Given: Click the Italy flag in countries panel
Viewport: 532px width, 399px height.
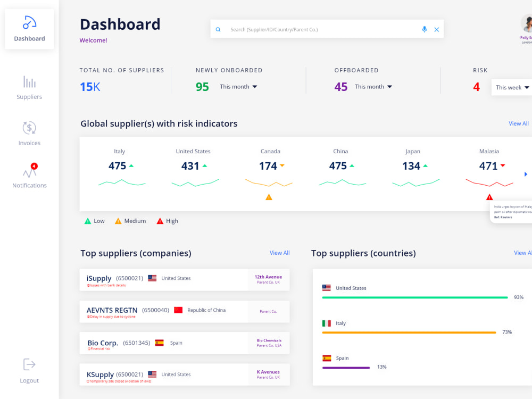Looking at the screenshot, I should pos(327,323).
